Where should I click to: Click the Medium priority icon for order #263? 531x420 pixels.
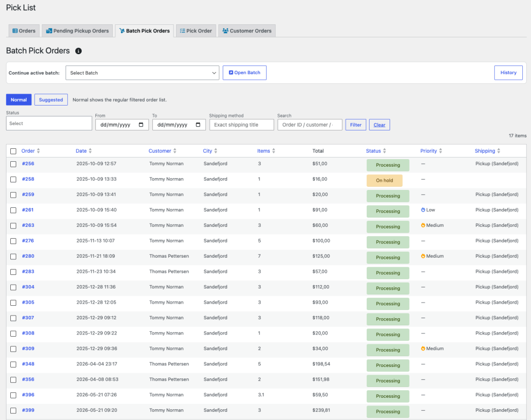pyautogui.click(x=423, y=225)
